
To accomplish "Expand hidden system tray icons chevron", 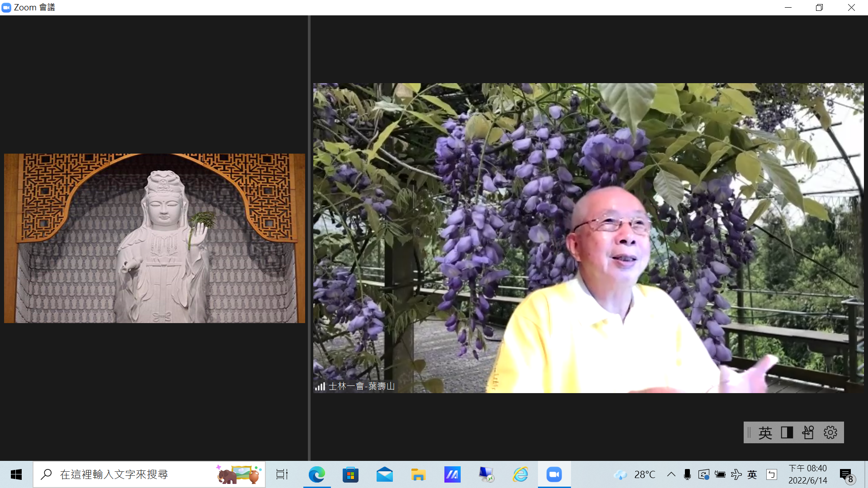I will [x=671, y=474].
